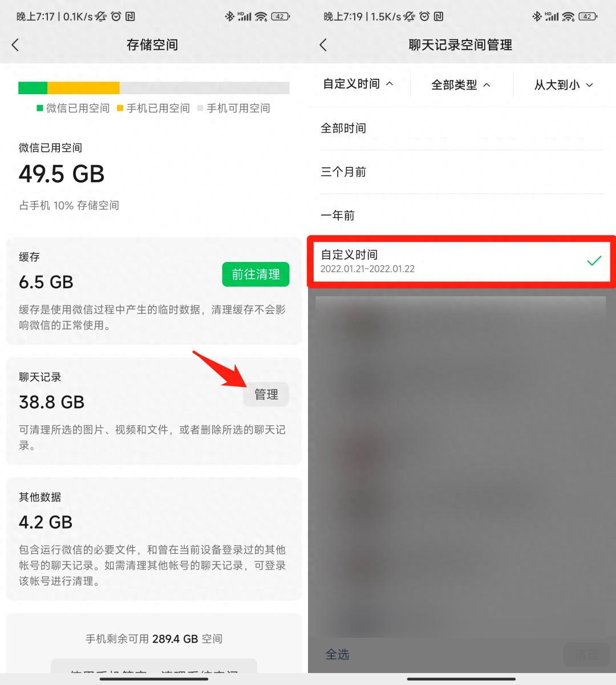Open the 从大到小 sort order dropdown

tap(564, 84)
